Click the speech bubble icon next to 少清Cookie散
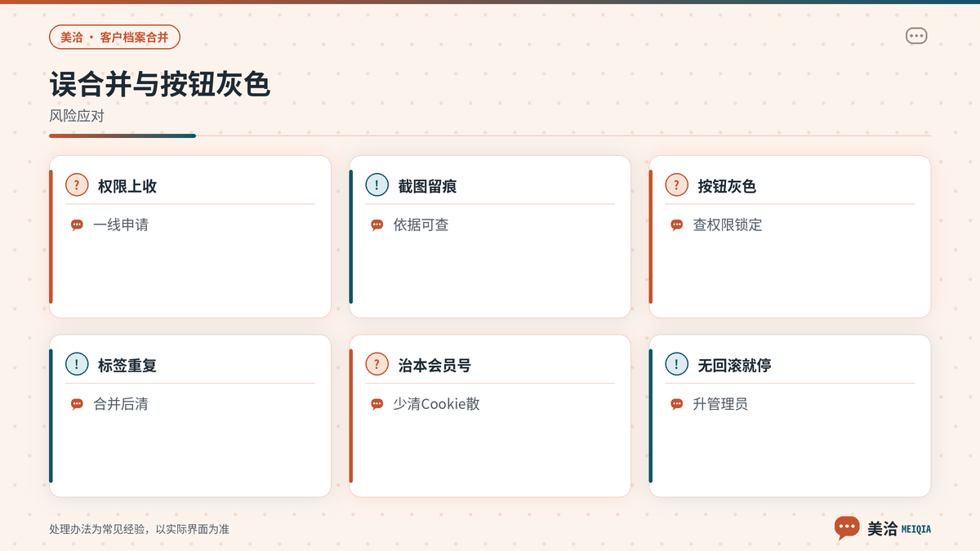This screenshot has width=980, height=551. click(x=376, y=404)
